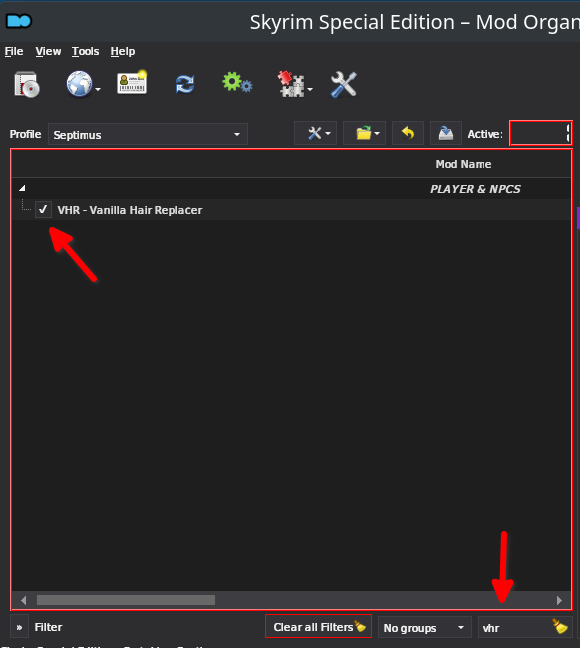580x648 pixels.
Task: Open the Help menu
Action: [123, 51]
